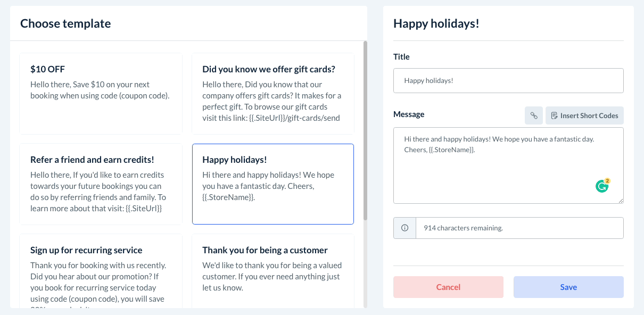The image size is (644, 315).
Task: Focus the Title input field
Action: point(508,80)
